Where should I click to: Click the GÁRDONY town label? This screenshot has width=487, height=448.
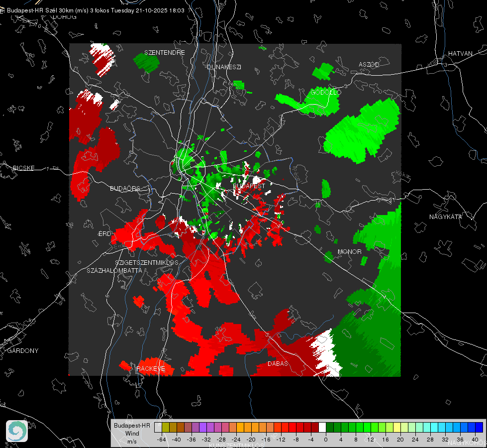tap(23, 351)
